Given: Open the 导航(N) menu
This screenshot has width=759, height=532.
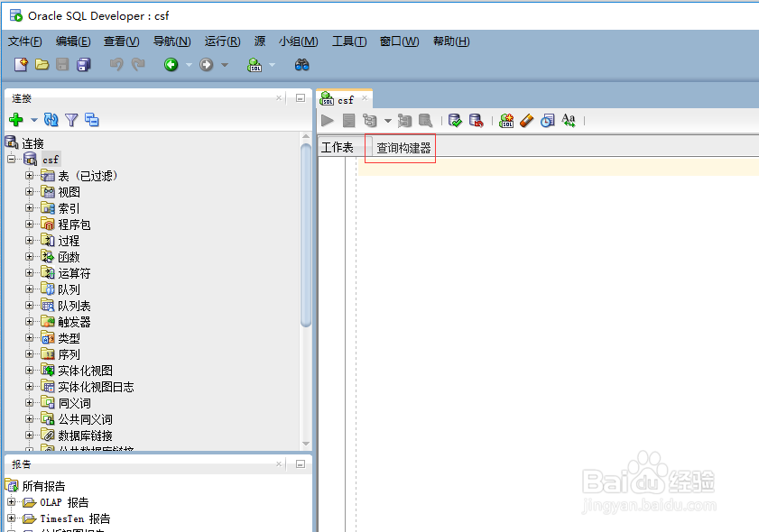Looking at the screenshot, I should point(171,41).
